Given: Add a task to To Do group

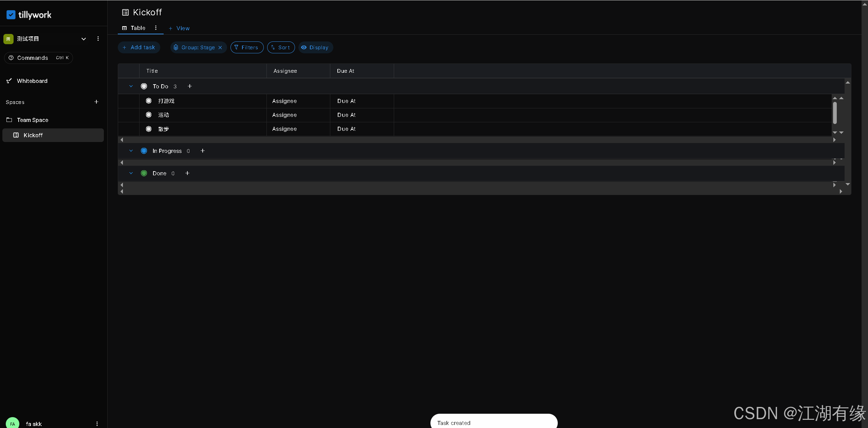Looking at the screenshot, I should 190,86.
